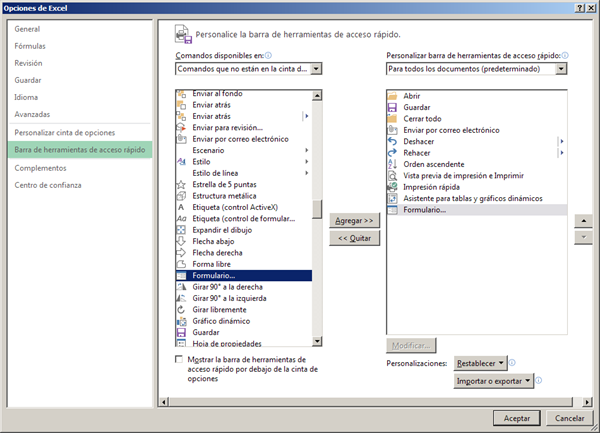Click the Enviar para revisión icon
This screenshot has width=600, height=433.
click(181, 128)
